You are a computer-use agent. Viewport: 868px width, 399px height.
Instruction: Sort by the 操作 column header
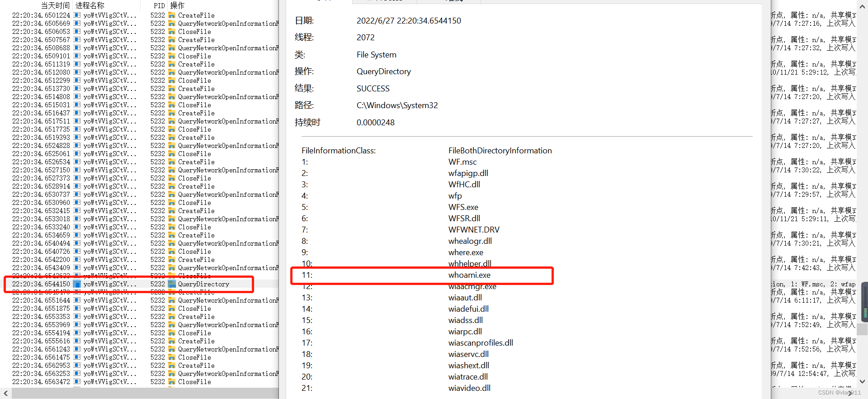pyautogui.click(x=177, y=5)
